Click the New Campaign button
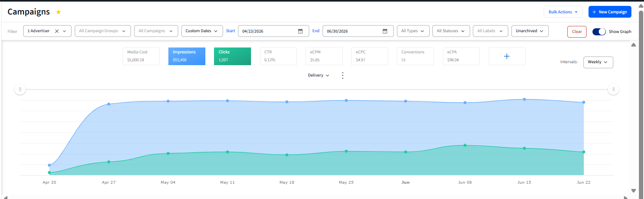Viewport: 644px width, 199px height. pyautogui.click(x=610, y=12)
